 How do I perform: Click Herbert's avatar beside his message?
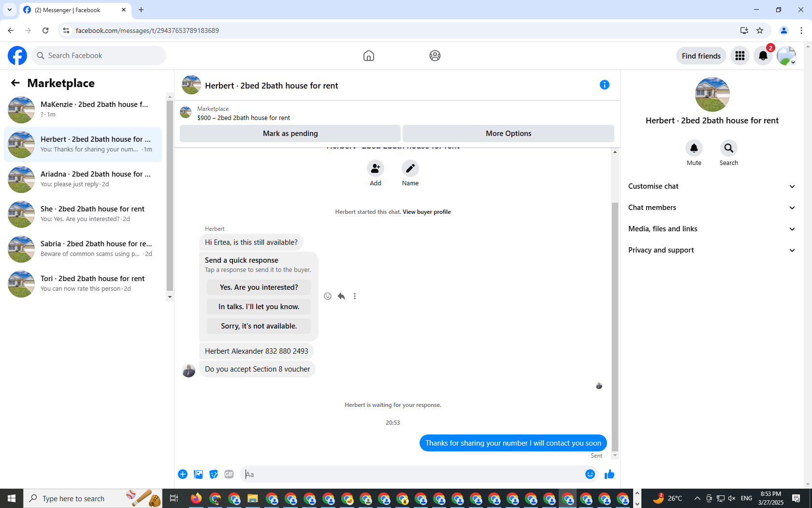click(188, 371)
